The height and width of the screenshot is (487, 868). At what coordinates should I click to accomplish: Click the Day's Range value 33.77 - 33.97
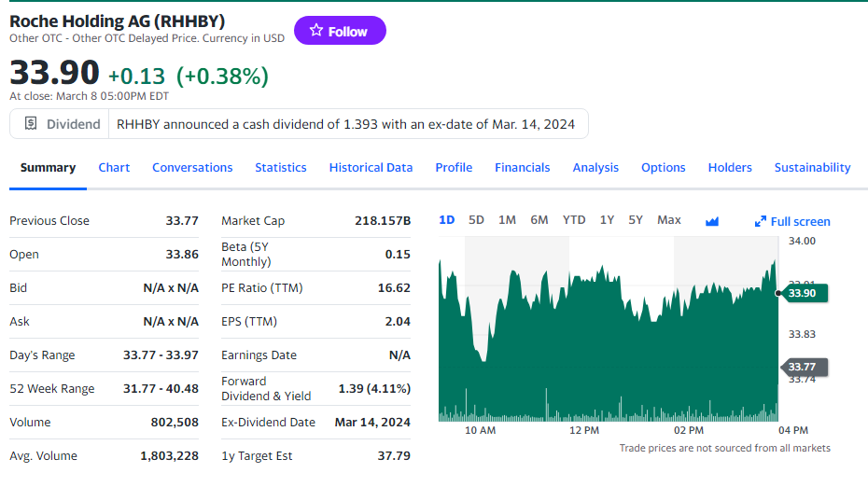(x=161, y=355)
